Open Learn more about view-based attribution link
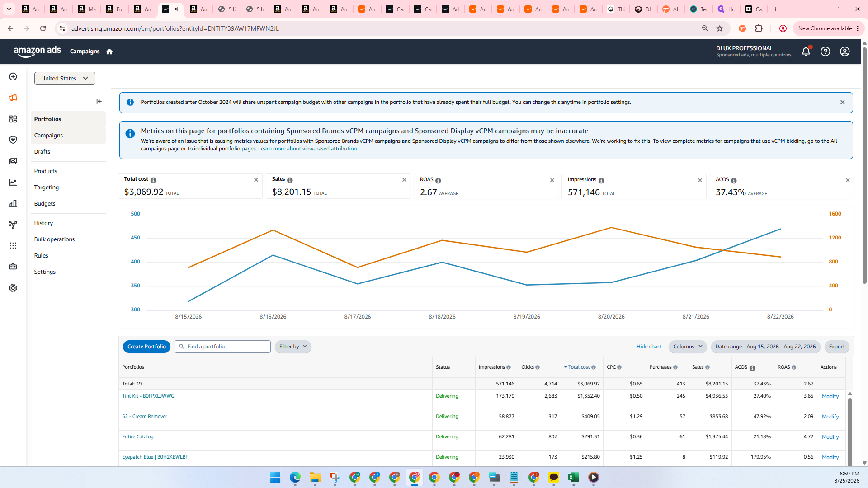 coord(307,149)
